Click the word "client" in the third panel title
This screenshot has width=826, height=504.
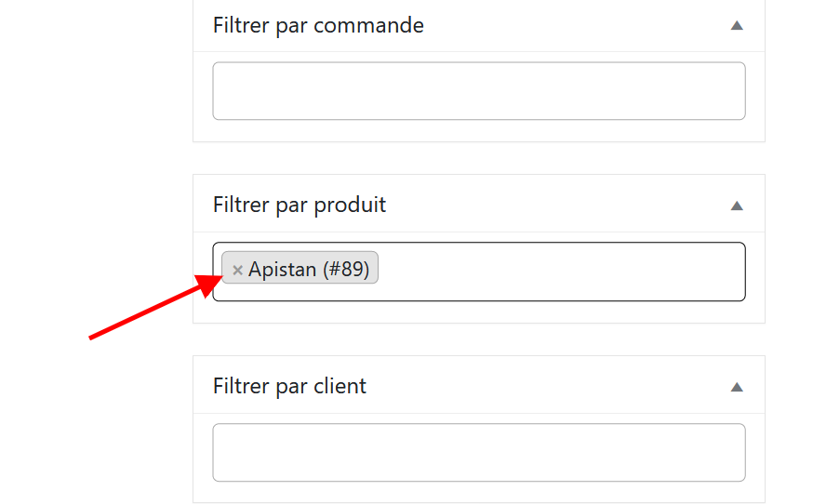[x=340, y=387]
